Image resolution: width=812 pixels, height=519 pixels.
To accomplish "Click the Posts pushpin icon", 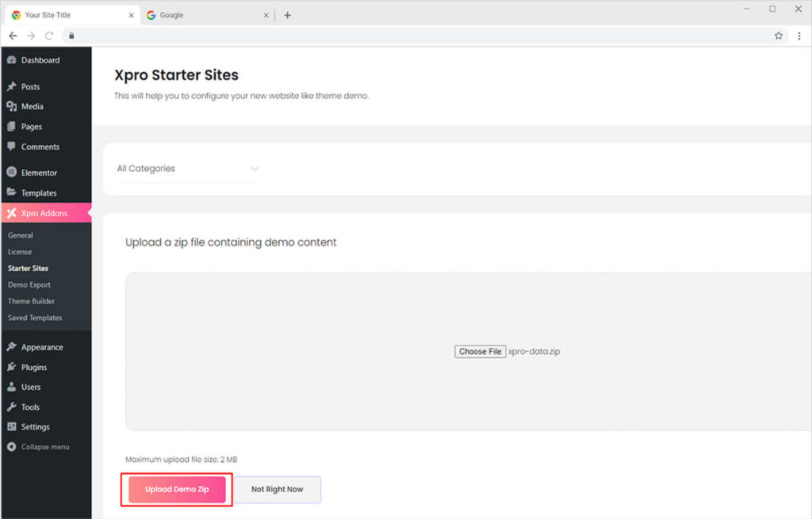I will click(11, 87).
